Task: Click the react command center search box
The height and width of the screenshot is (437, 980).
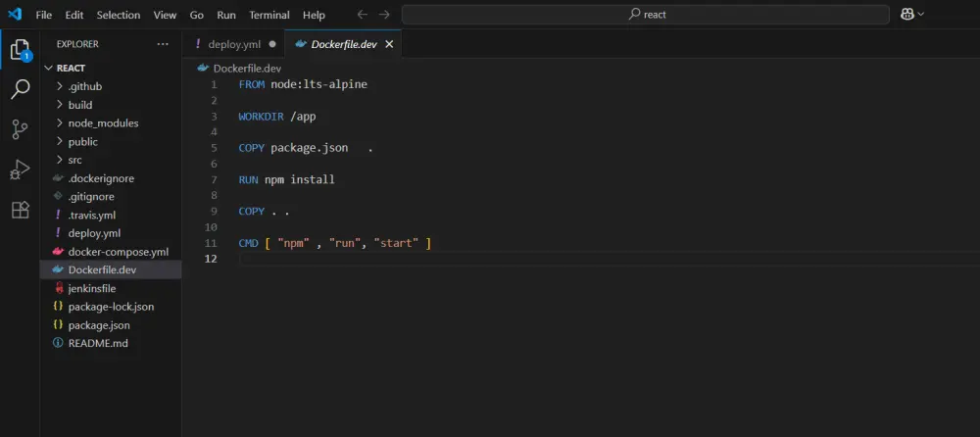Action: 645,15
